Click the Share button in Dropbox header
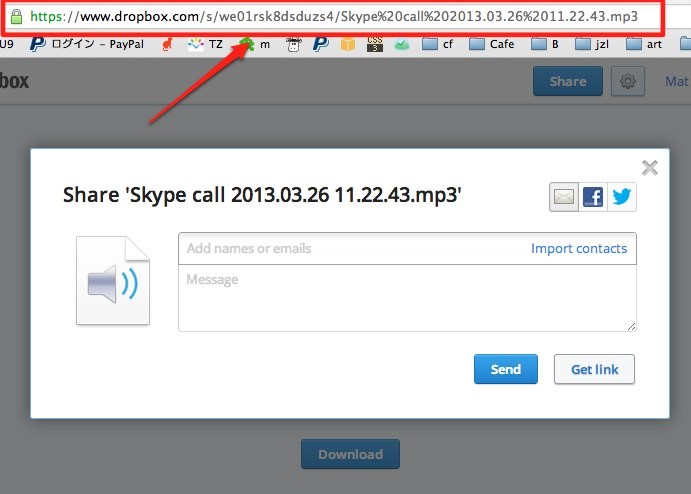 [568, 81]
